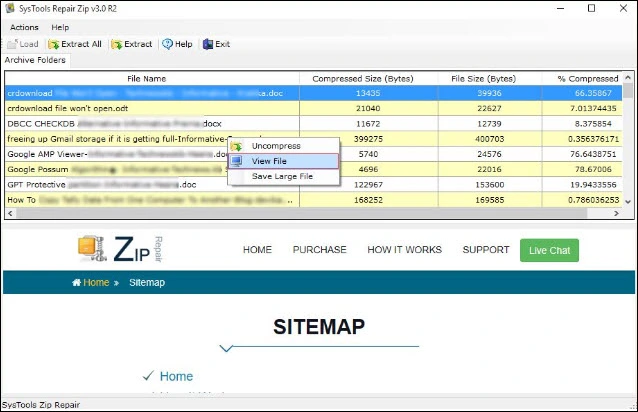Click the Extract toolbar icon
Screen dimensions: 638x412
[x=117, y=44]
